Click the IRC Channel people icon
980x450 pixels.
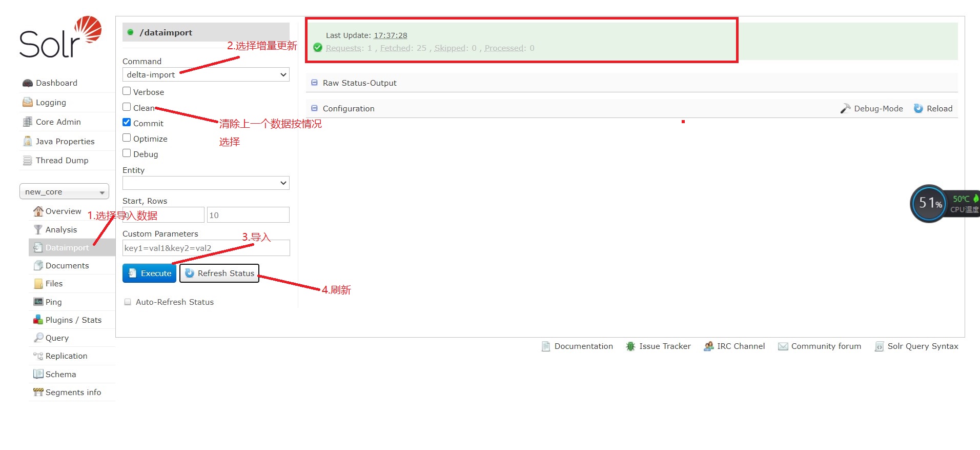(x=708, y=346)
